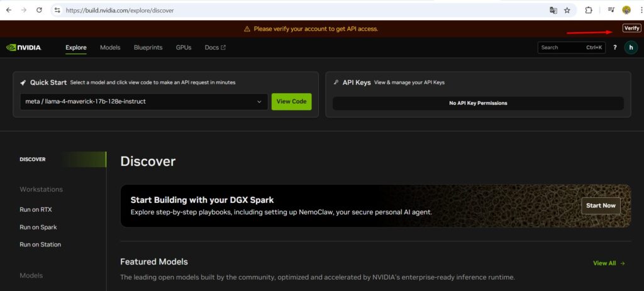Viewport: 644px width, 291px height.
Task: Reload the page with the refresh icon
Action: [40, 10]
